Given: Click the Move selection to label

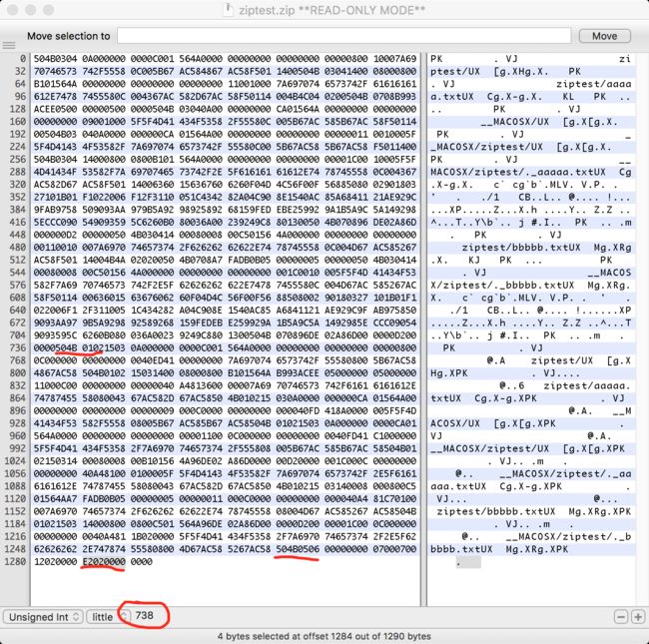Looking at the screenshot, I should [69, 36].
